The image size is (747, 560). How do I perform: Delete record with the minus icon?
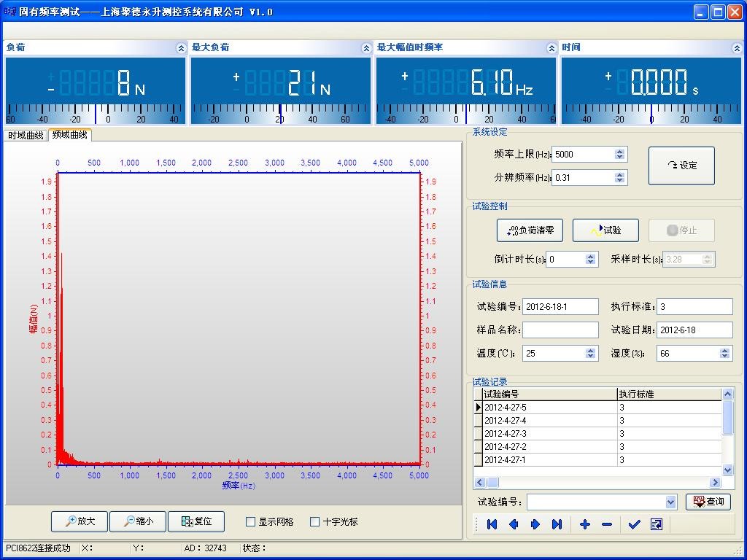point(607,524)
